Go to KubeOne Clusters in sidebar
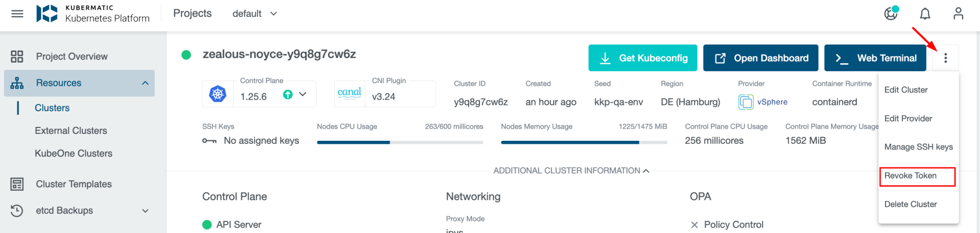Screen dimensions: 980x233 74,154
